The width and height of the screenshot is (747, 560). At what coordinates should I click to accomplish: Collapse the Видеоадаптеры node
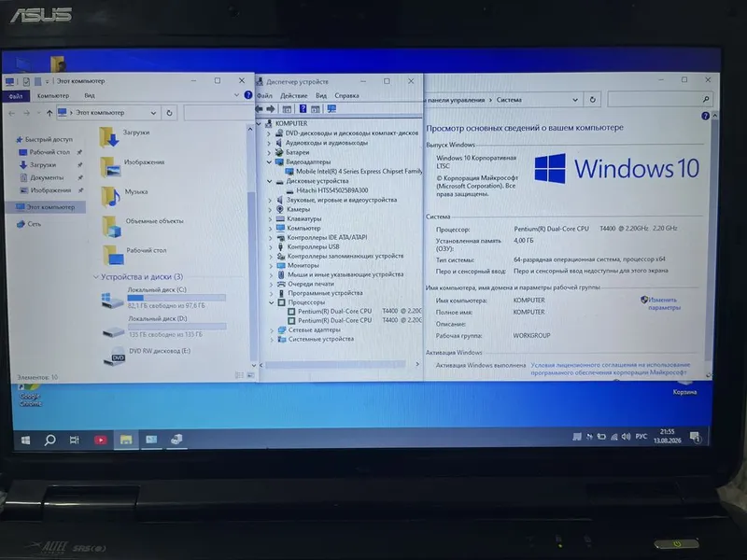(269, 161)
